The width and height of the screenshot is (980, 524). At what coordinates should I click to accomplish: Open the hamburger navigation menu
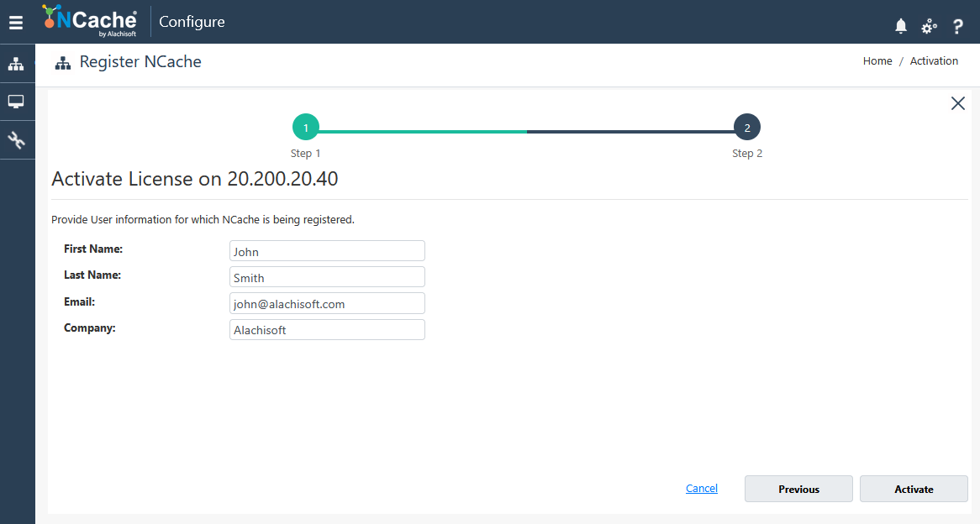(x=16, y=23)
